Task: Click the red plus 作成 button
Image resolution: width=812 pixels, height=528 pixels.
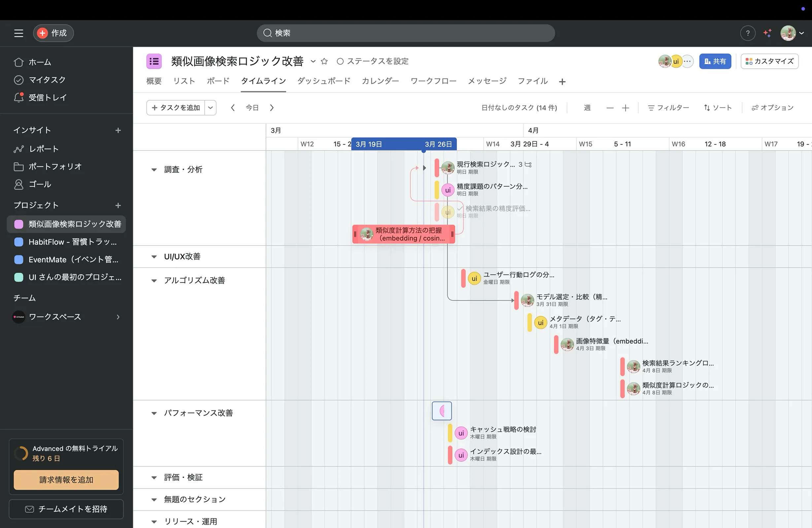Action: tap(53, 33)
